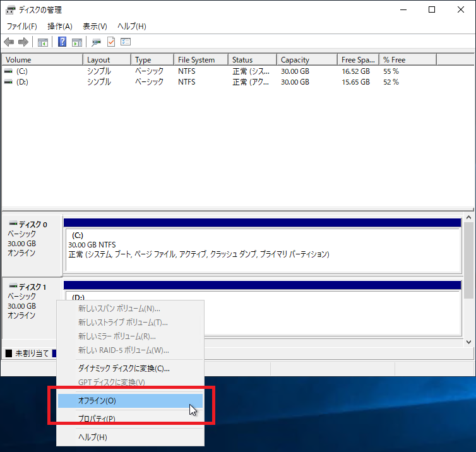
Task: Click the File System column header
Action: pos(196,60)
